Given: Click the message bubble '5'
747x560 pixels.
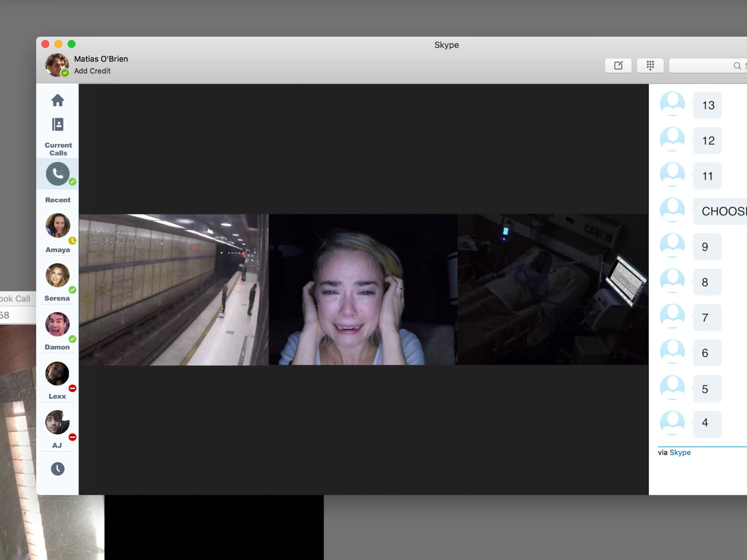Looking at the screenshot, I should [708, 389].
